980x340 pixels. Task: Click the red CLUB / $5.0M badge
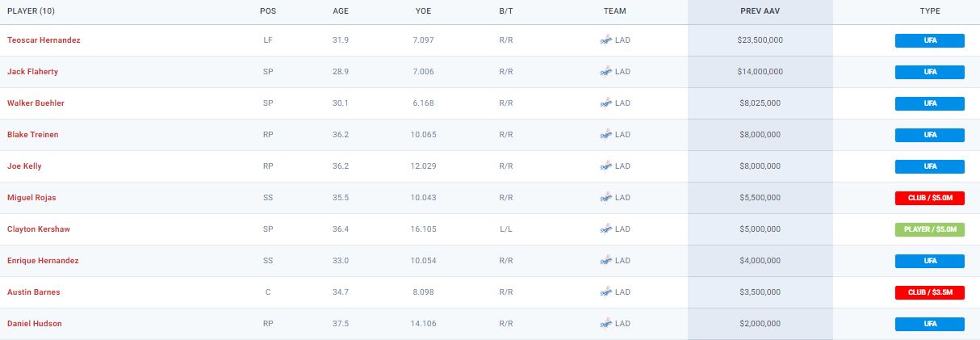point(930,198)
